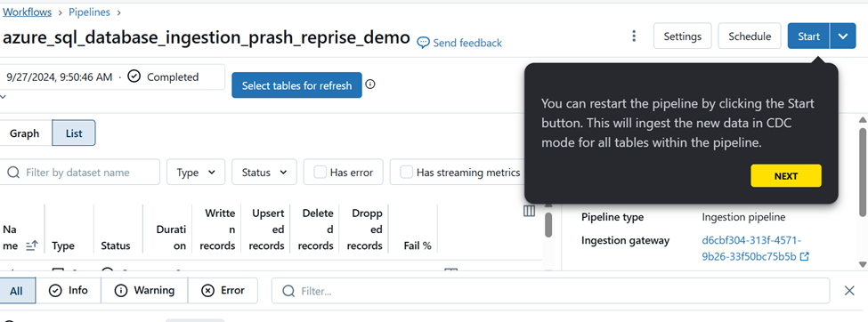This screenshot has height=322, width=868.
Task: Click the yellow NEXT button
Action: 786,176
